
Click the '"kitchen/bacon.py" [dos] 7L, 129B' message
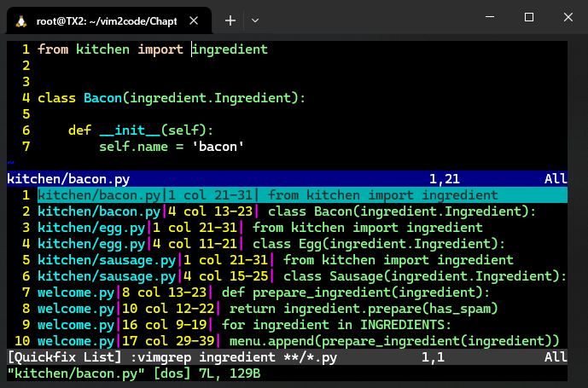click(x=134, y=374)
